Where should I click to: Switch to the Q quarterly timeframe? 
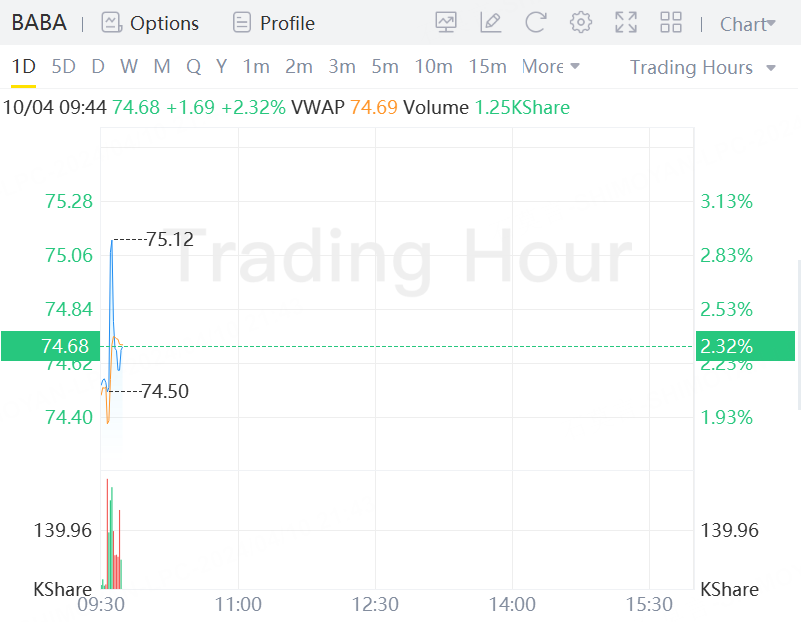(194, 66)
